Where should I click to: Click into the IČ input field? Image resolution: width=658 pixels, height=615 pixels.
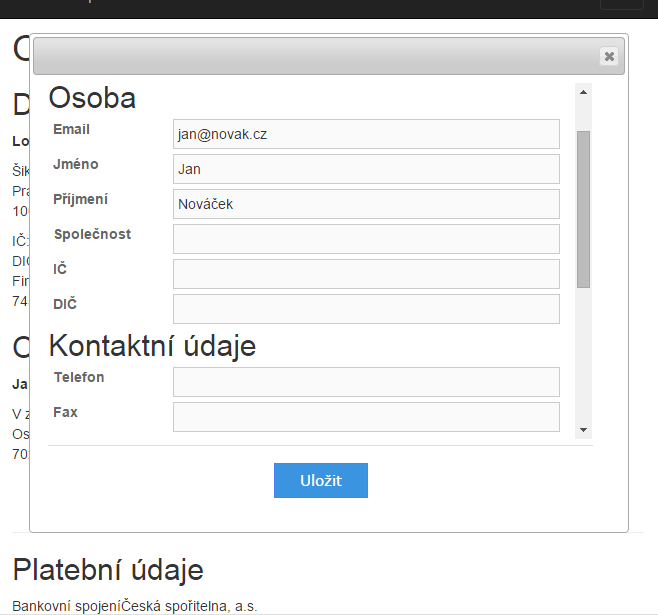click(366, 274)
